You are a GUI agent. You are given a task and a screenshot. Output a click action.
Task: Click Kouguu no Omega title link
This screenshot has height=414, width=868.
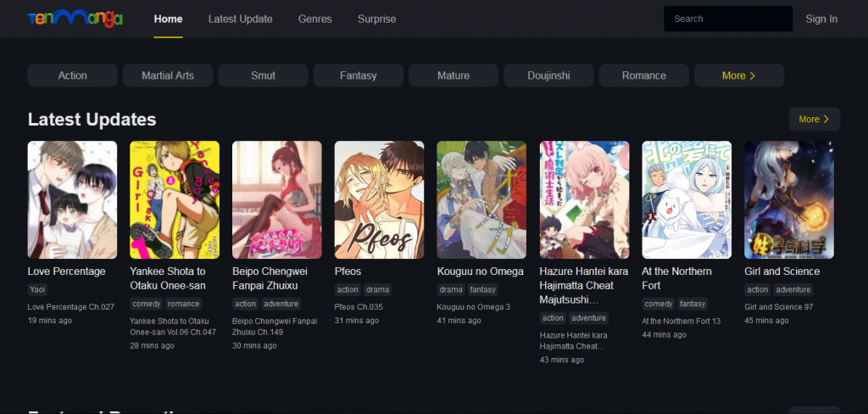coord(480,271)
